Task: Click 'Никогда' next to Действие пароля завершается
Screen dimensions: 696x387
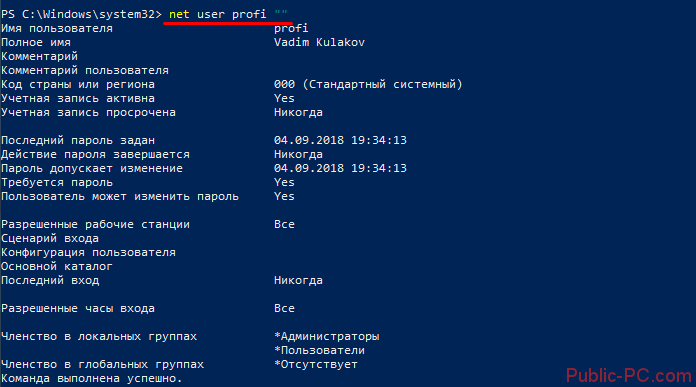Action: (298, 154)
